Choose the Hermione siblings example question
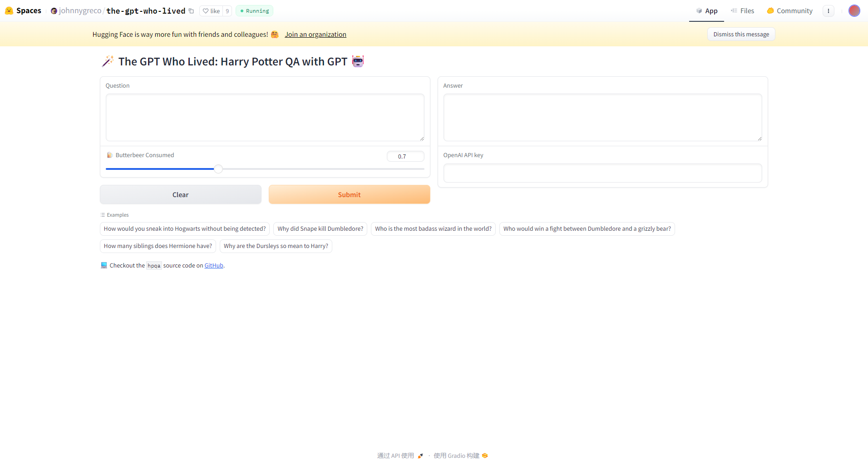Viewport: 868px width, 466px height. pyautogui.click(x=158, y=246)
